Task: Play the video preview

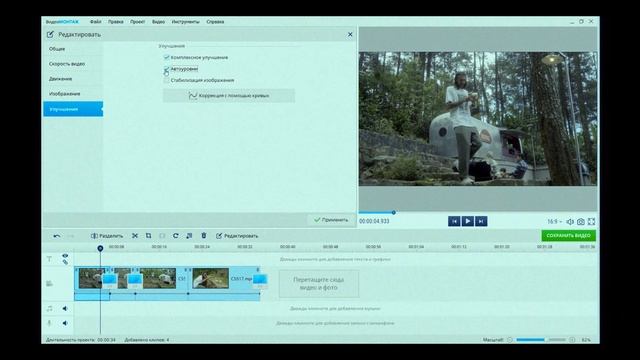Action: tap(467, 221)
